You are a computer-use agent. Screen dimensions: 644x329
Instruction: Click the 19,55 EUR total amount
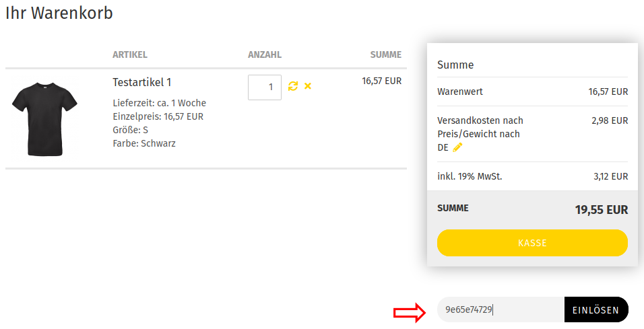click(x=601, y=210)
